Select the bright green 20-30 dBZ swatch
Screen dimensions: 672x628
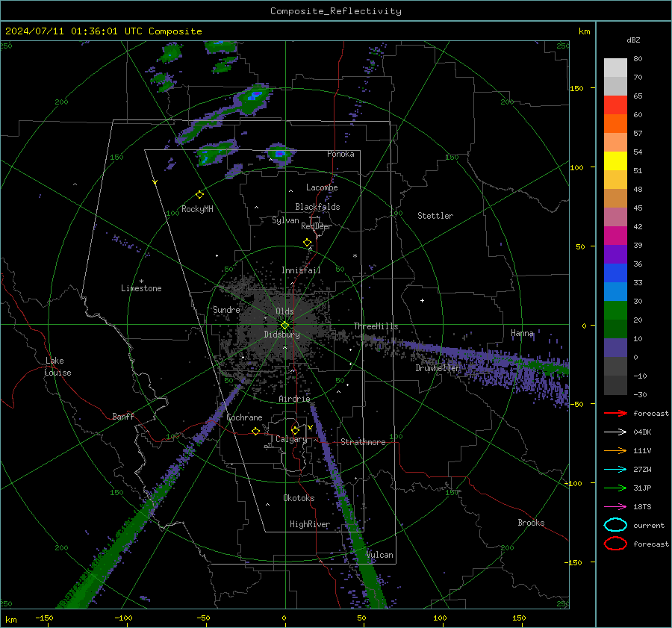[x=615, y=311]
